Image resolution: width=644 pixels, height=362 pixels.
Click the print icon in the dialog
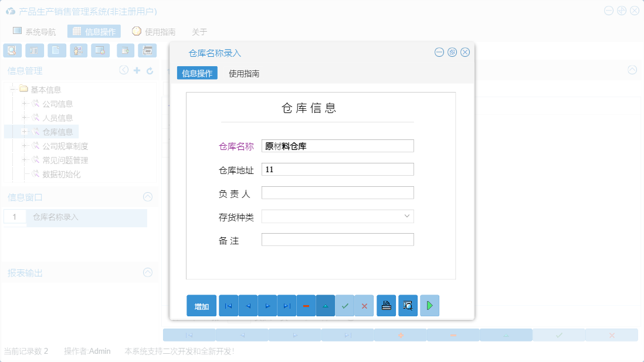pyautogui.click(x=386, y=305)
